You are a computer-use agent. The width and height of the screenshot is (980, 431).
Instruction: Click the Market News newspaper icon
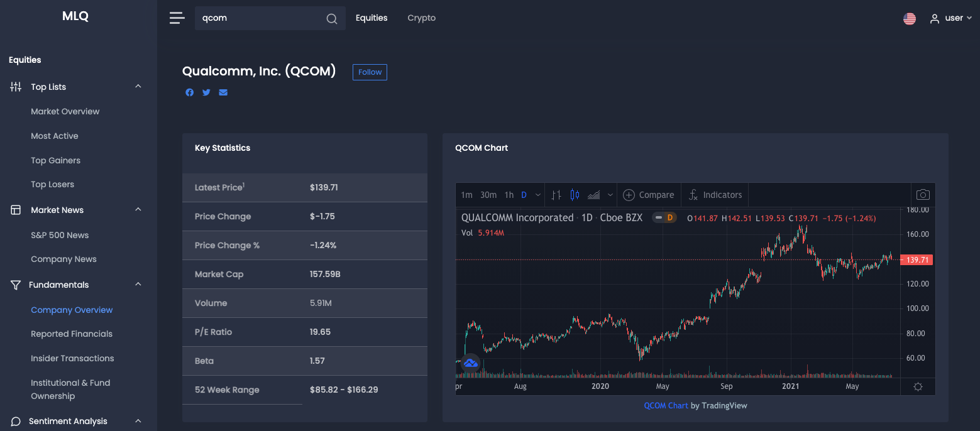pyautogui.click(x=16, y=210)
